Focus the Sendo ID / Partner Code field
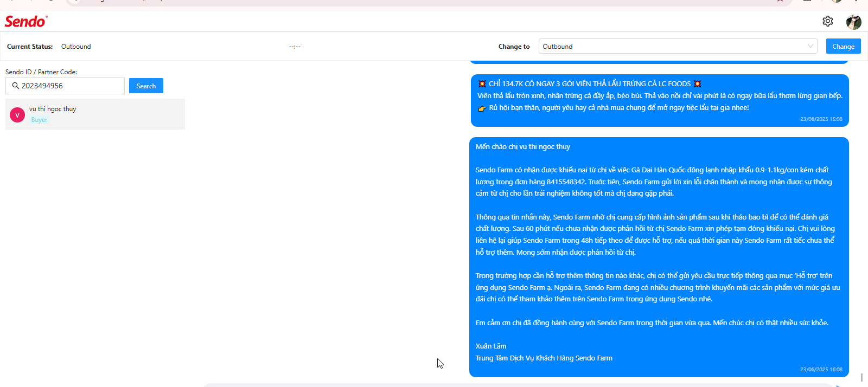 pyautogui.click(x=65, y=86)
